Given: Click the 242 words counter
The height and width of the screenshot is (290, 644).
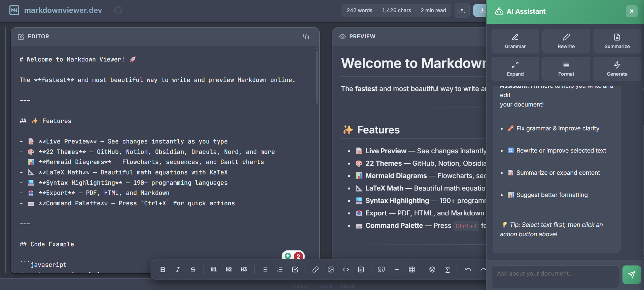Looking at the screenshot, I should tap(360, 10).
